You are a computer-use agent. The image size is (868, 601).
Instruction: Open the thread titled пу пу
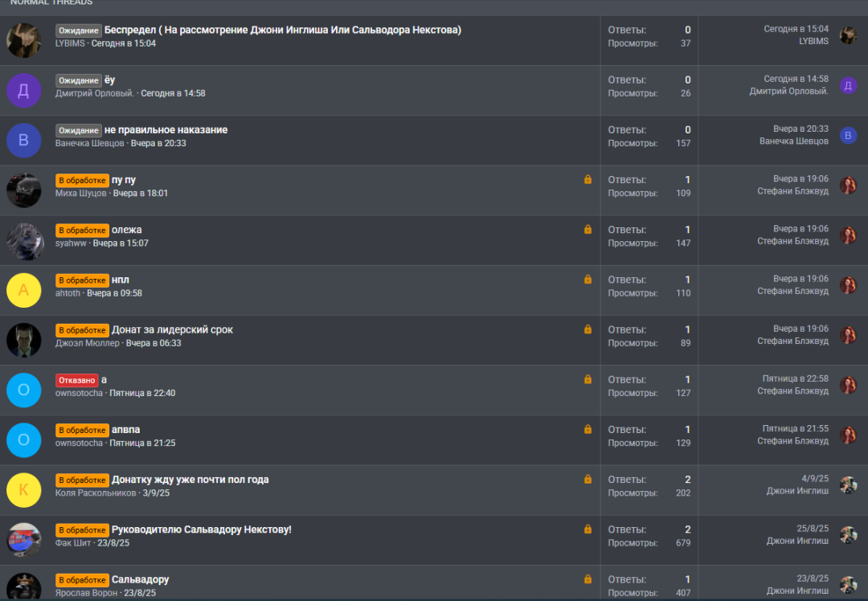click(124, 180)
